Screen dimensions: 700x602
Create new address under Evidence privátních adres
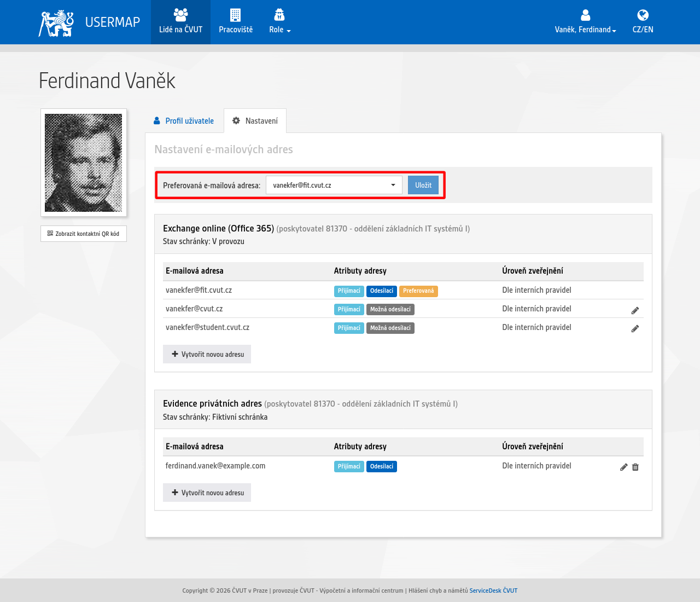(207, 493)
